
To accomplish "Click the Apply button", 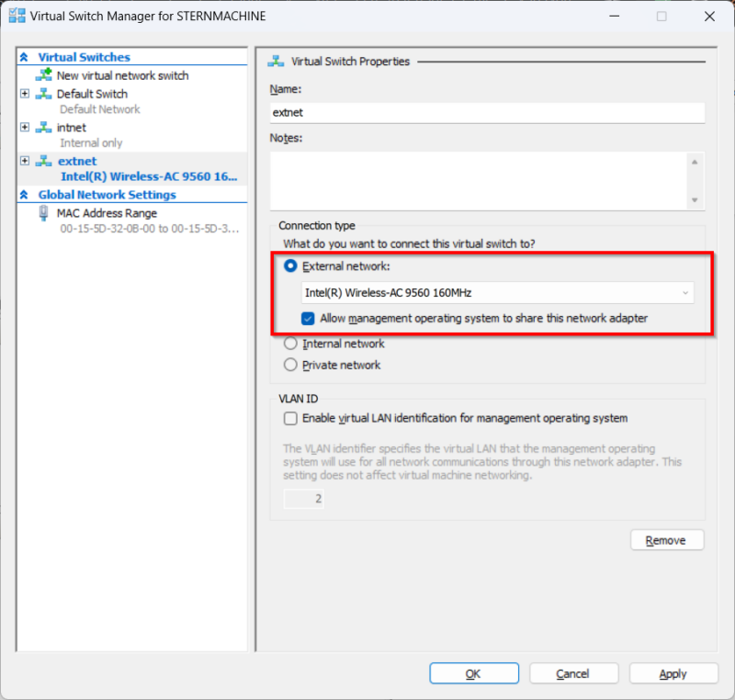I will pos(673,673).
